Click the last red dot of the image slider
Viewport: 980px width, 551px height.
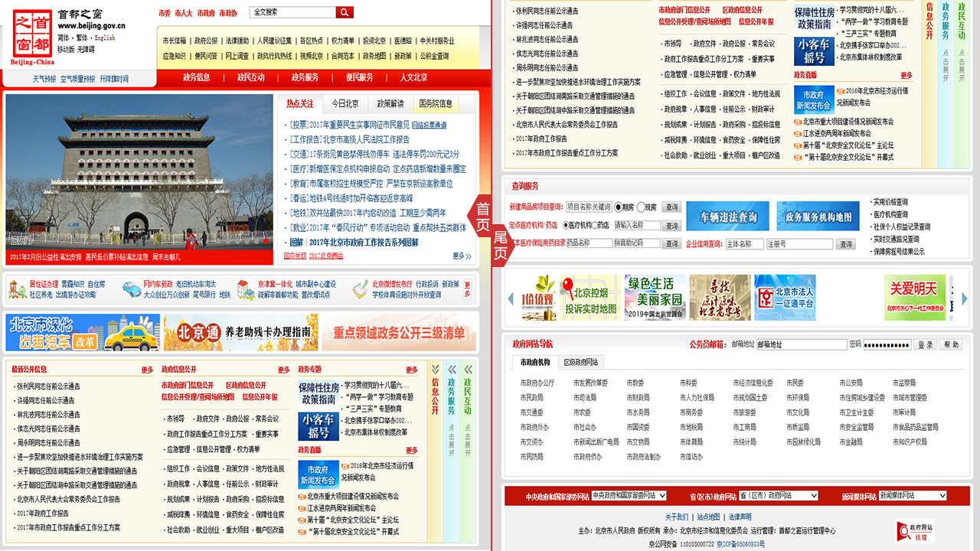(266, 240)
